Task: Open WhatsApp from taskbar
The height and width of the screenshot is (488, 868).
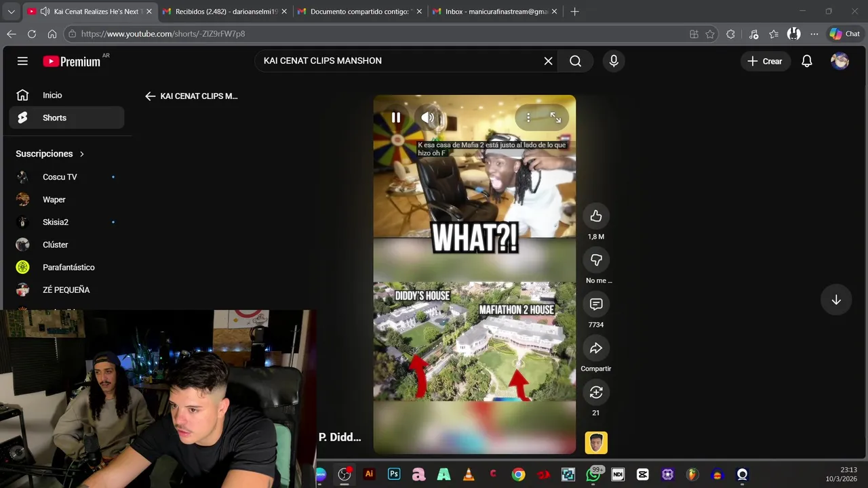Action: tap(593, 474)
